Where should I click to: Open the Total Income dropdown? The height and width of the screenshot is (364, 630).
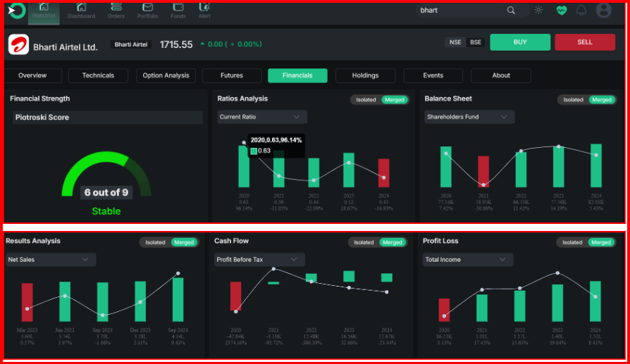468,260
